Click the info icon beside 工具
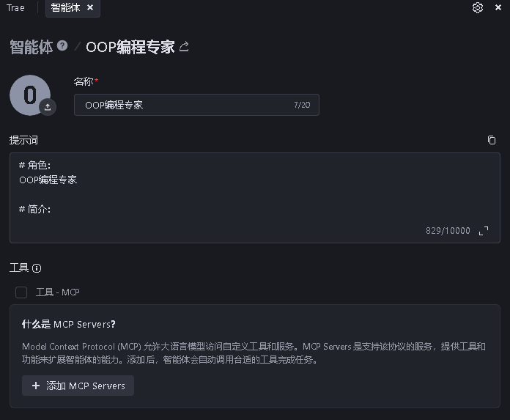The height and width of the screenshot is (420, 510). point(37,268)
